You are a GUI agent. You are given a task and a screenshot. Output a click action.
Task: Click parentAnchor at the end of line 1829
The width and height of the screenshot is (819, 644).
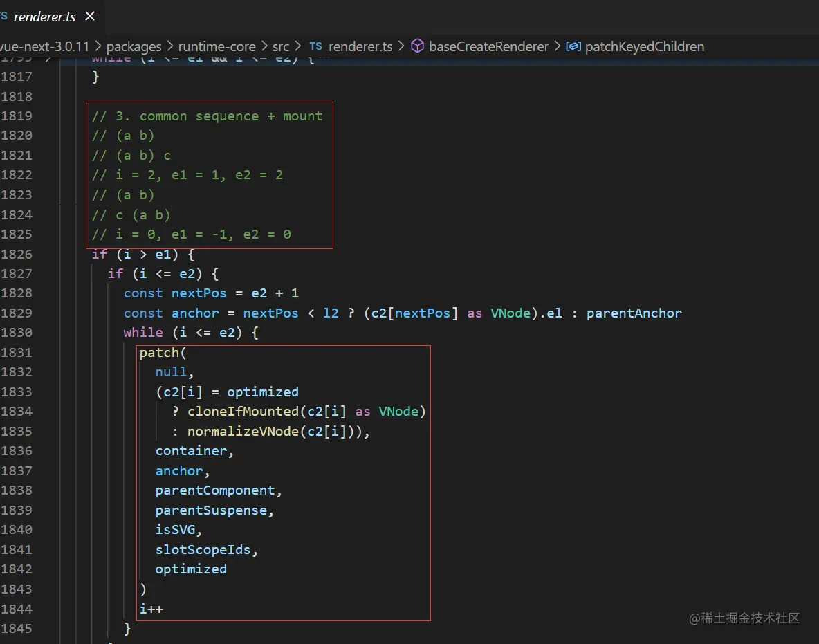[x=634, y=313]
